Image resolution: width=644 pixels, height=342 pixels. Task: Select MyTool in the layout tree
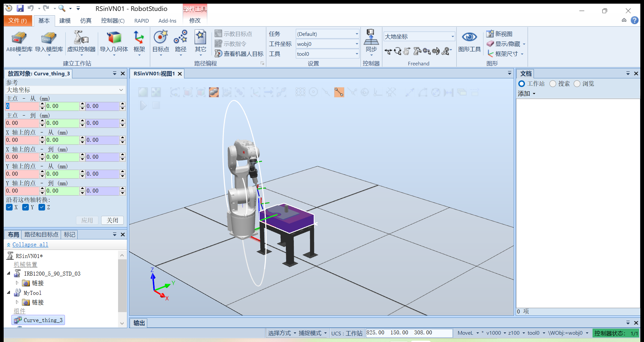32,293
